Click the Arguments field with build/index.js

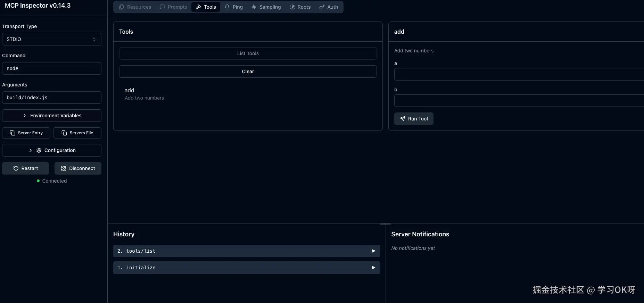pyautogui.click(x=52, y=98)
